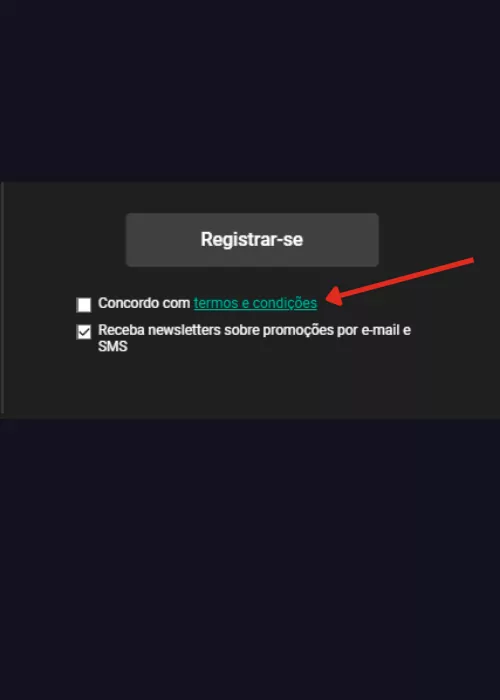Screen dimensions: 500x700
Task: Click the red arrow's tail end
Action: (x=470, y=261)
